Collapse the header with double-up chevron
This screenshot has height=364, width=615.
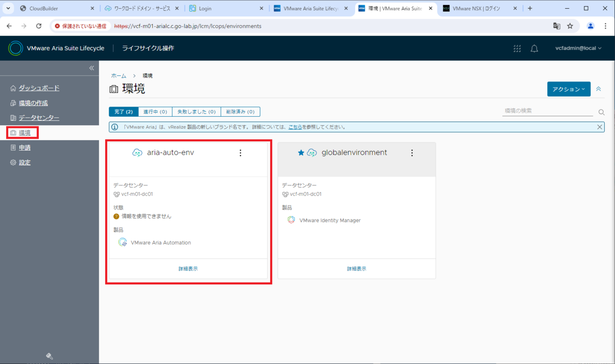click(599, 89)
